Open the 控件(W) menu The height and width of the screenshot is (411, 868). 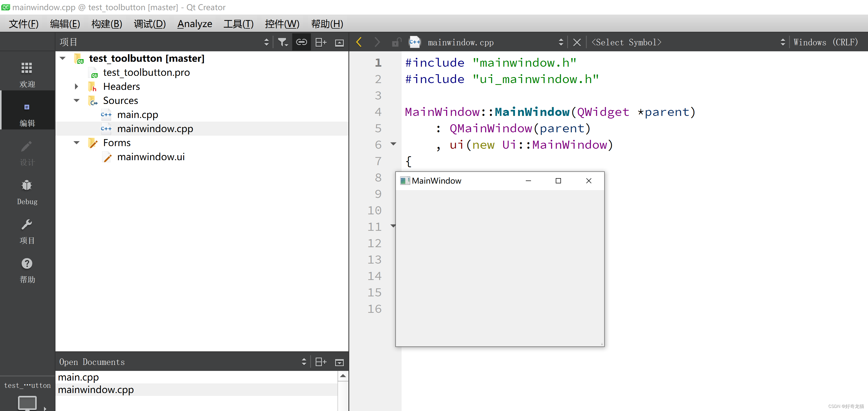[282, 24]
